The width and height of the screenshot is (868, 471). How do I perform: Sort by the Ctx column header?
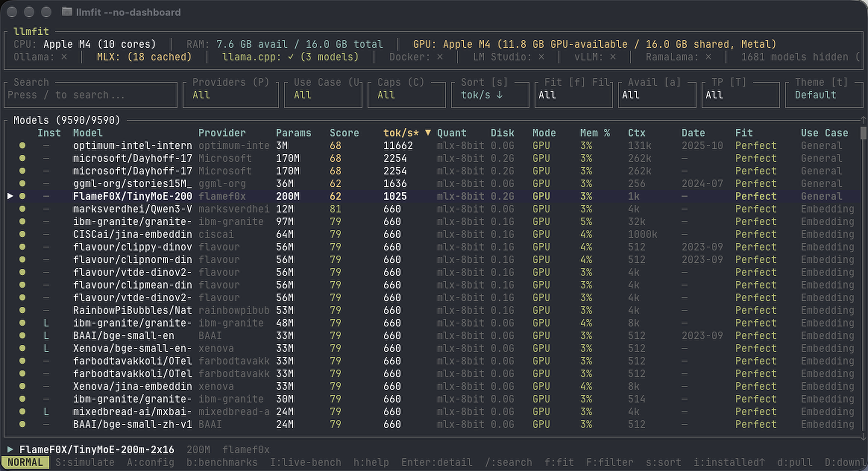click(x=636, y=133)
